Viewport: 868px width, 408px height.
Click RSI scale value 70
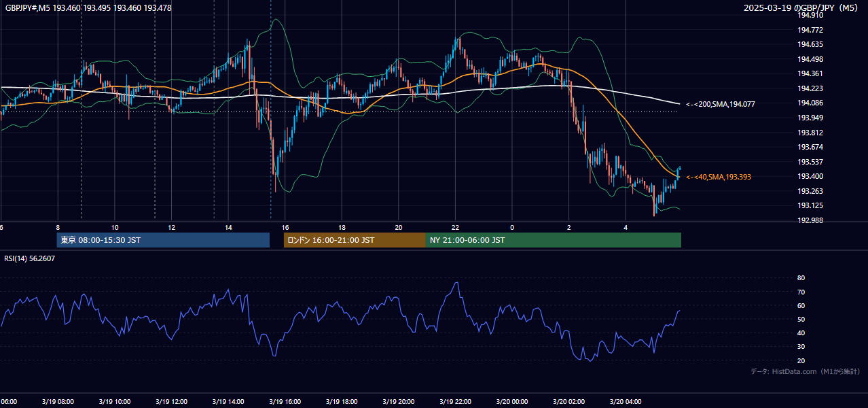pyautogui.click(x=801, y=292)
